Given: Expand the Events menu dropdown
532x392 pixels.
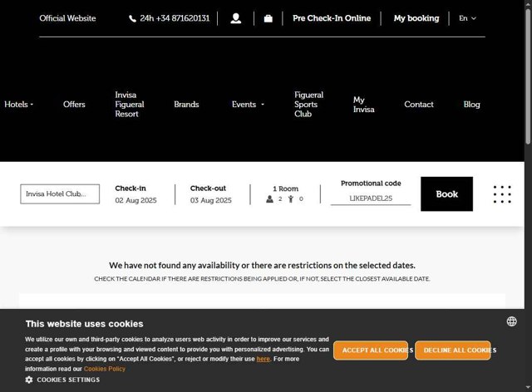Looking at the screenshot, I should click(248, 105).
